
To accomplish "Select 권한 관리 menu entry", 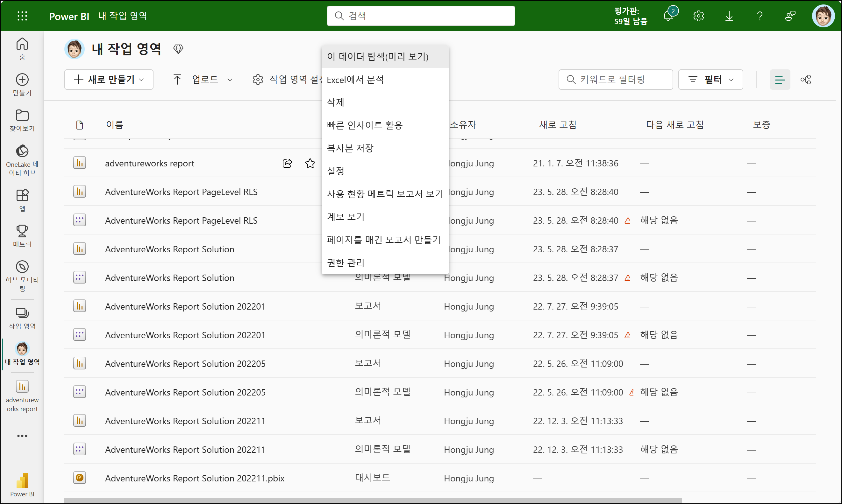I will click(346, 262).
